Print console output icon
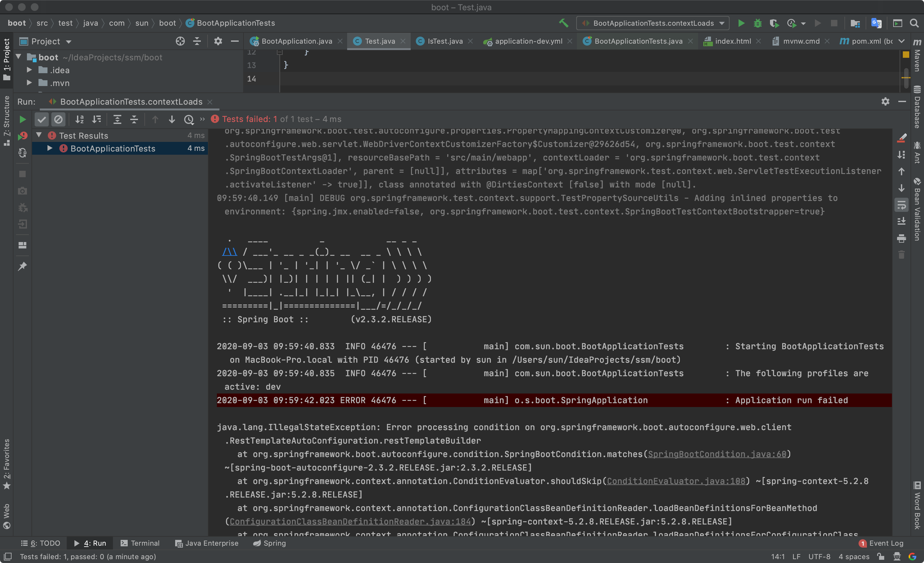The width and height of the screenshot is (924, 563). 902,238
